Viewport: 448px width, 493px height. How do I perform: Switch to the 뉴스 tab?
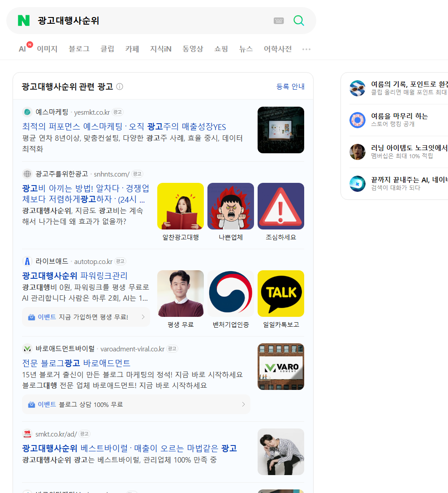pos(246,49)
